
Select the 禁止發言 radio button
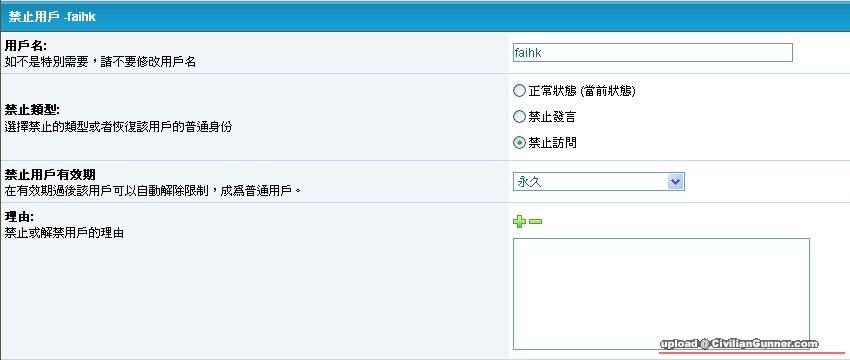[x=519, y=117]
